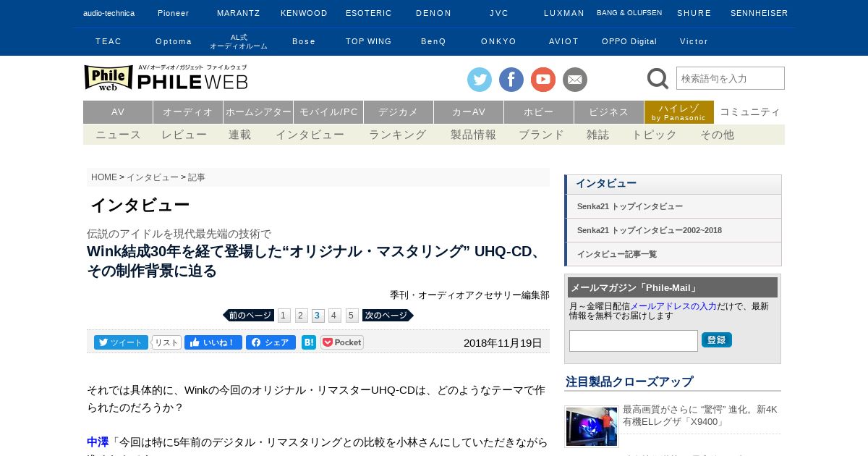Viewport: 868px width, 456px height.
Task: Select 製品情報 in the sub menu
Action: [474, 135]
